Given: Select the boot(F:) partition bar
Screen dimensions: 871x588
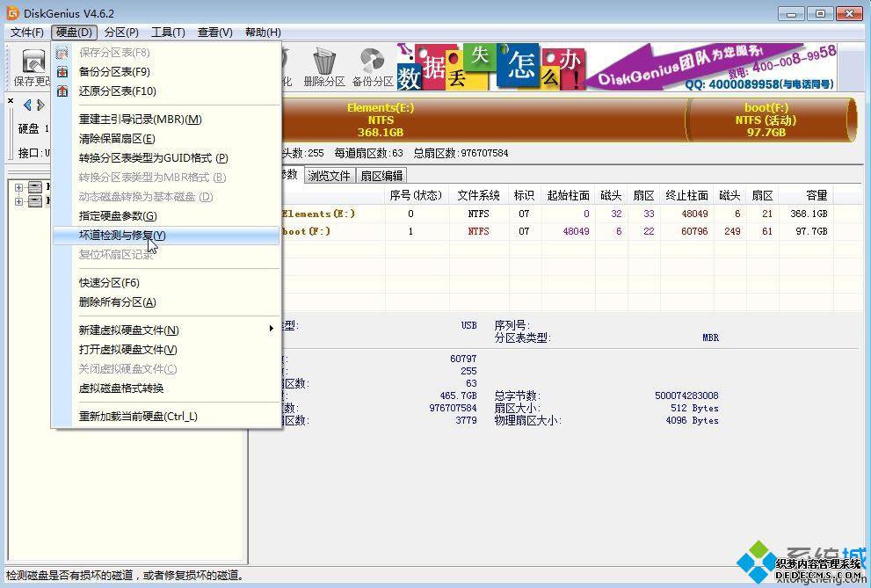Looking at the screenshot, I should click(770, 120).
